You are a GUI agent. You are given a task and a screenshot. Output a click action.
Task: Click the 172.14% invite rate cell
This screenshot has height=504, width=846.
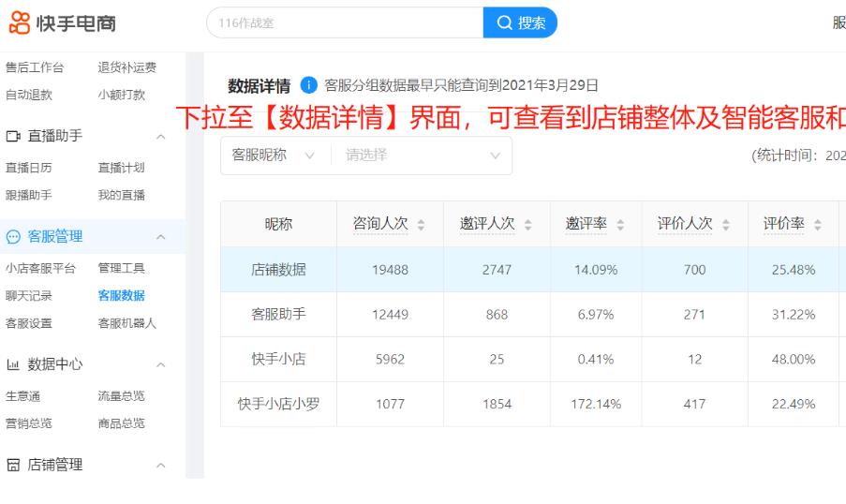[x=596, y=404]
